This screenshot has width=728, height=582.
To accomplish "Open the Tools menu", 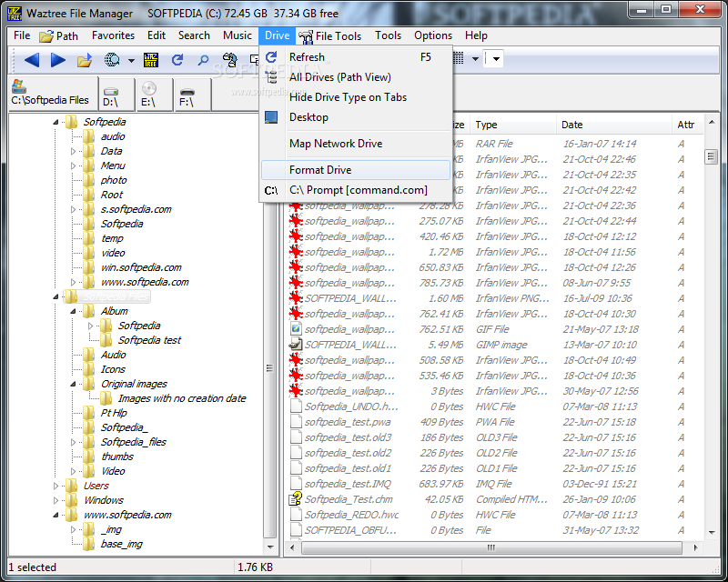I will 389,35.
